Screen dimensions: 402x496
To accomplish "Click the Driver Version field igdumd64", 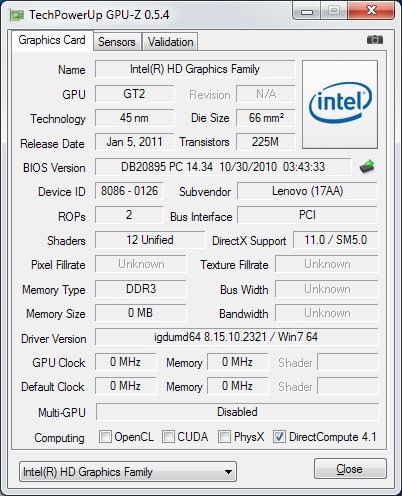I will [x=237, y=337].
